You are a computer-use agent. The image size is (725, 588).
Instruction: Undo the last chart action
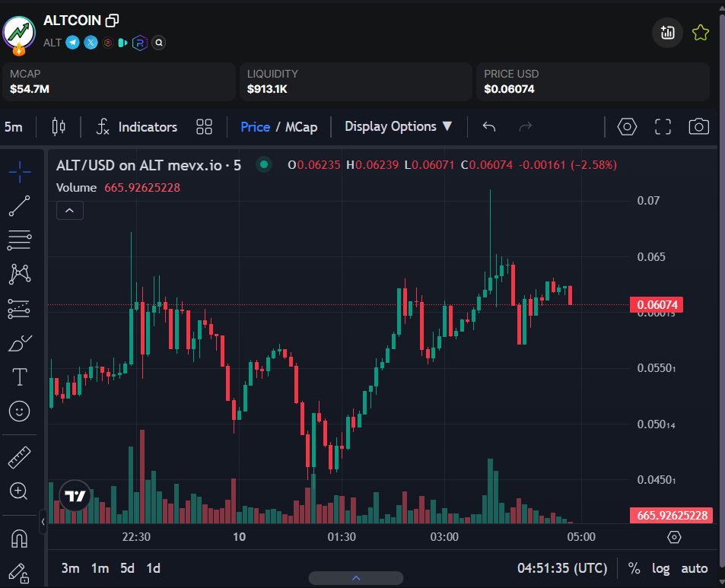tap(488, 126)
